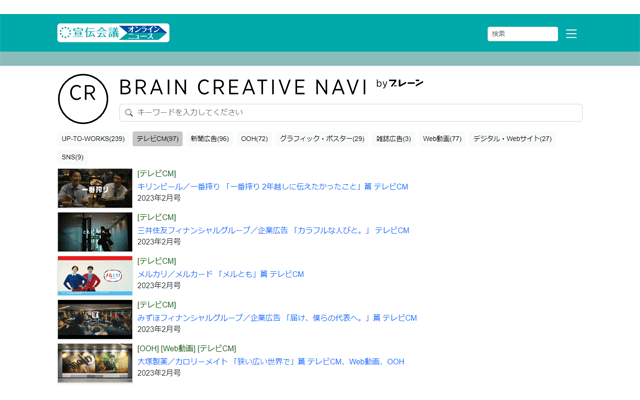Viewport: 640px width, 400px height.
Task: Click the [テレビCM] tag above みずほ
Action: pos(157,304)
